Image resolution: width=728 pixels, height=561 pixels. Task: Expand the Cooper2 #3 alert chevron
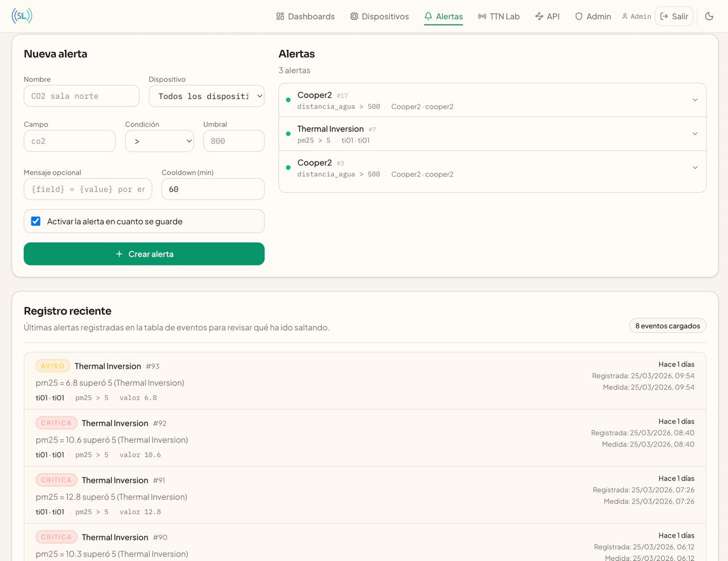tap(694, 168)
